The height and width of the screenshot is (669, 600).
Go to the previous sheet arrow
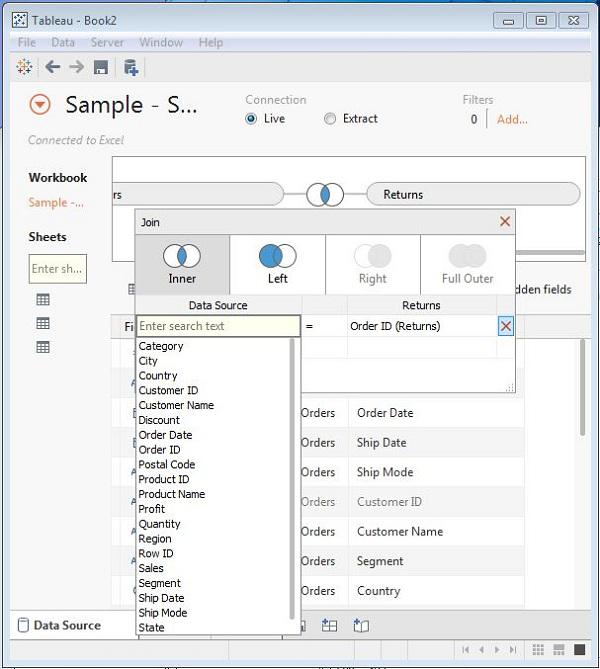[x=481, y=649]
